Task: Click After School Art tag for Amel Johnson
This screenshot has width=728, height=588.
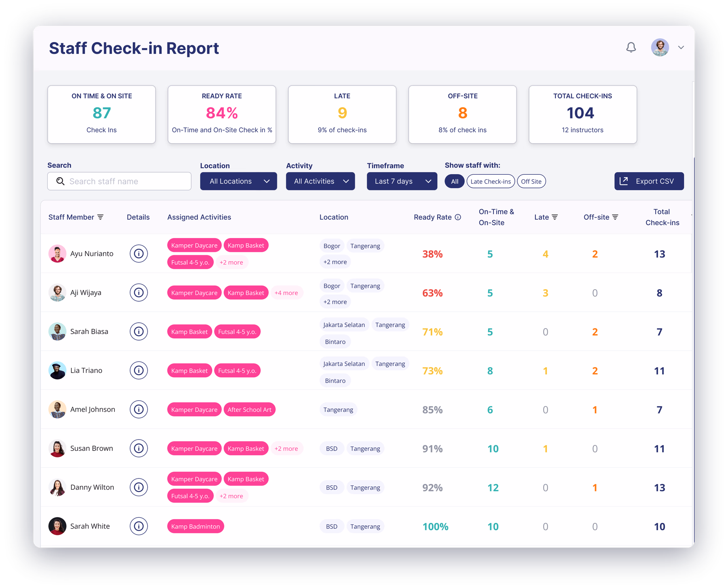Action: [250, 409]
